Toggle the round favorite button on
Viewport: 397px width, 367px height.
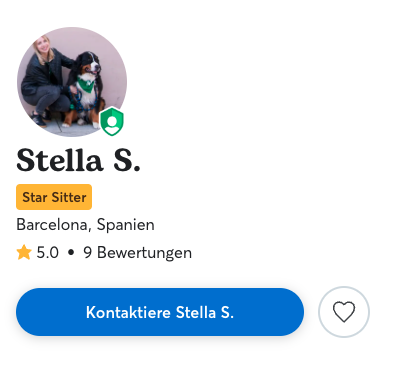coord(344,312)
